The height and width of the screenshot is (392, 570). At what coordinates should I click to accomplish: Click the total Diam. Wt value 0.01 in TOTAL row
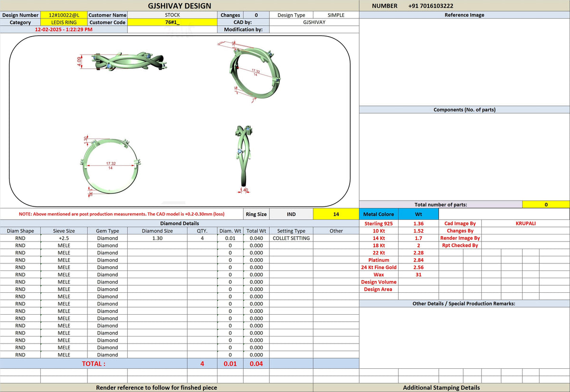230,364
